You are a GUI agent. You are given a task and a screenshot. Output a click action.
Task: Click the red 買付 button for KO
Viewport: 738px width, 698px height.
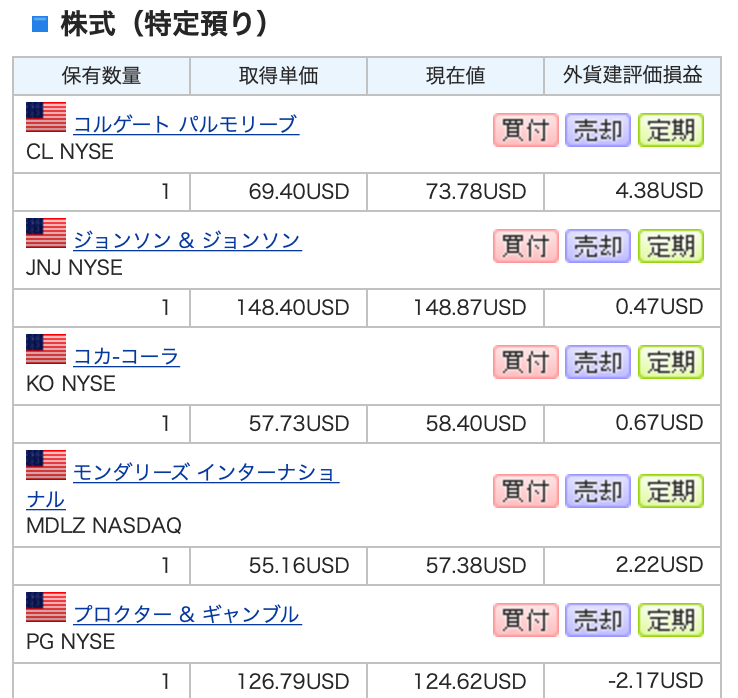tap(526, 362)
